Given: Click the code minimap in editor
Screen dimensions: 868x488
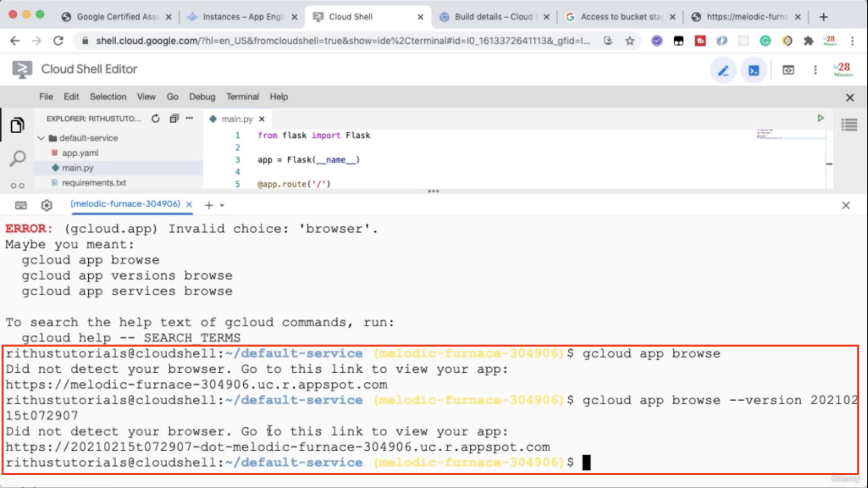Looking at the screenshot, I should (790, 134).
